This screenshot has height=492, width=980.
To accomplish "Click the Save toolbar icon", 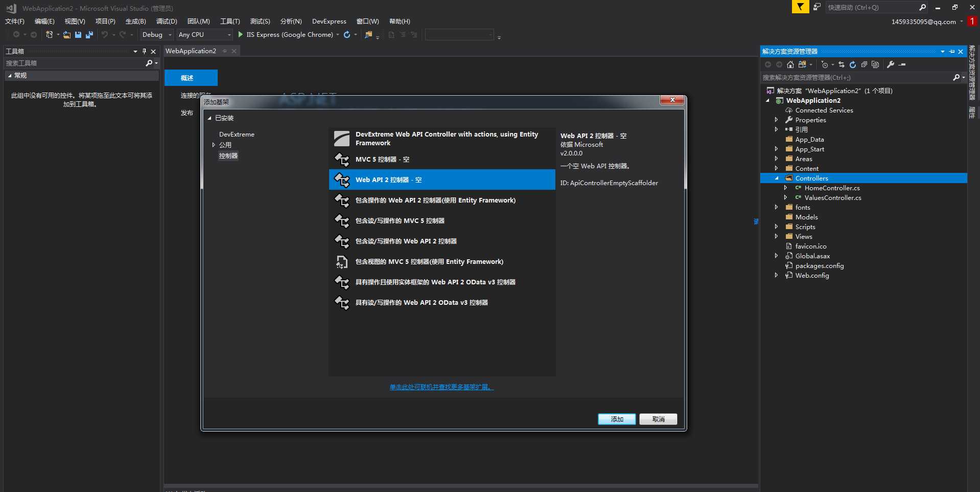I will click(78, 35).
